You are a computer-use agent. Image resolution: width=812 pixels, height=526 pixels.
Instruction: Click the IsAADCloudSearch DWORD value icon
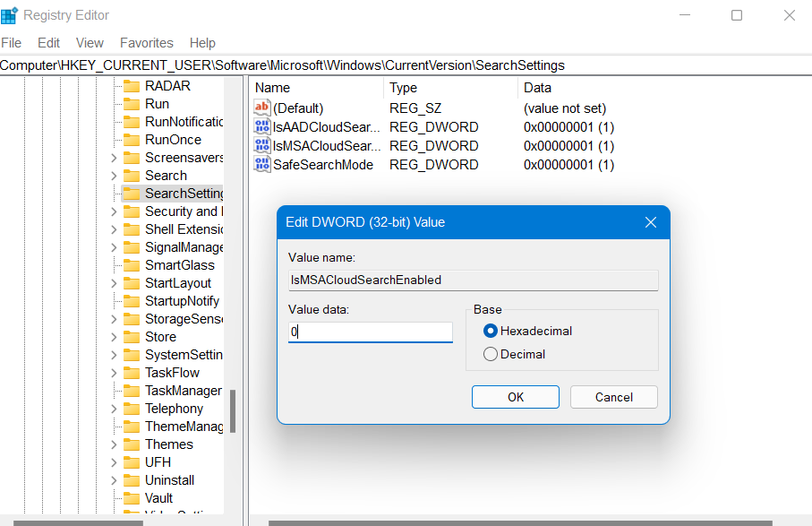262,127
